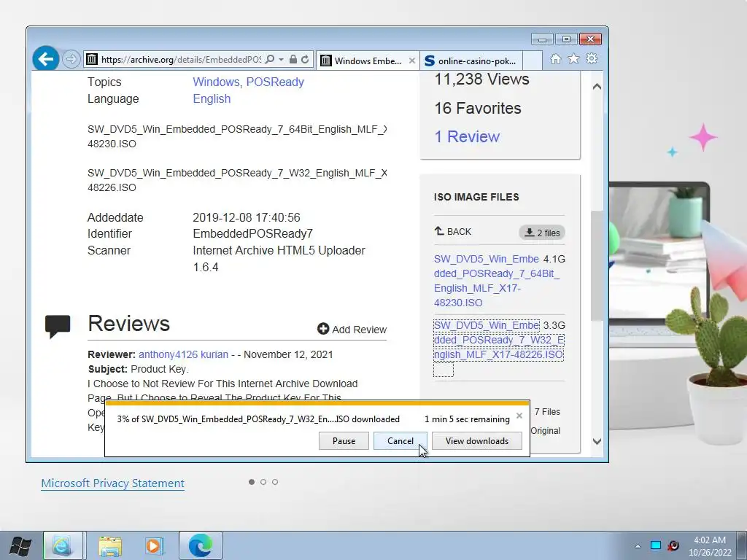Minimize the Internet Explorer window
This screenshot has width=747, height=560.
tap(542, 39)
